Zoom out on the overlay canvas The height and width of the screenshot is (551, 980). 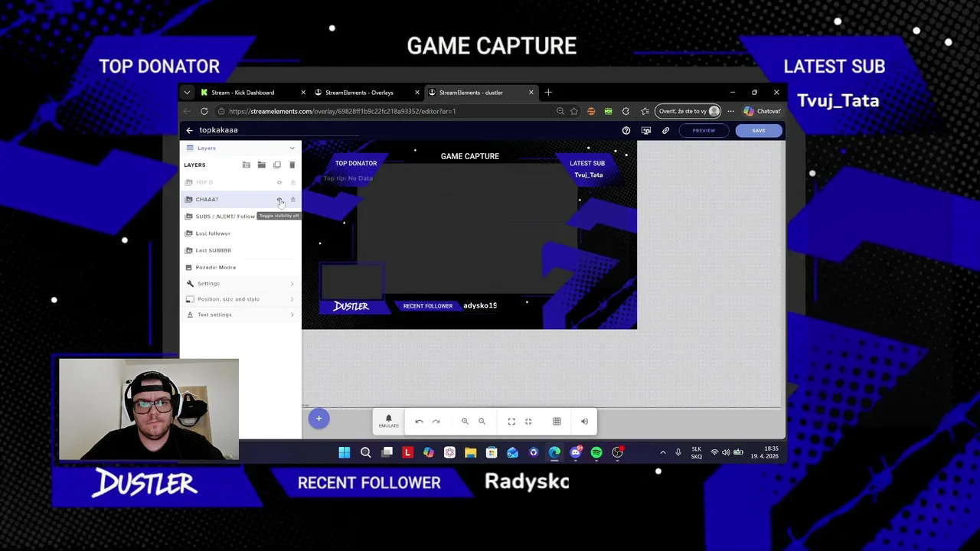[x=482, y=422]
